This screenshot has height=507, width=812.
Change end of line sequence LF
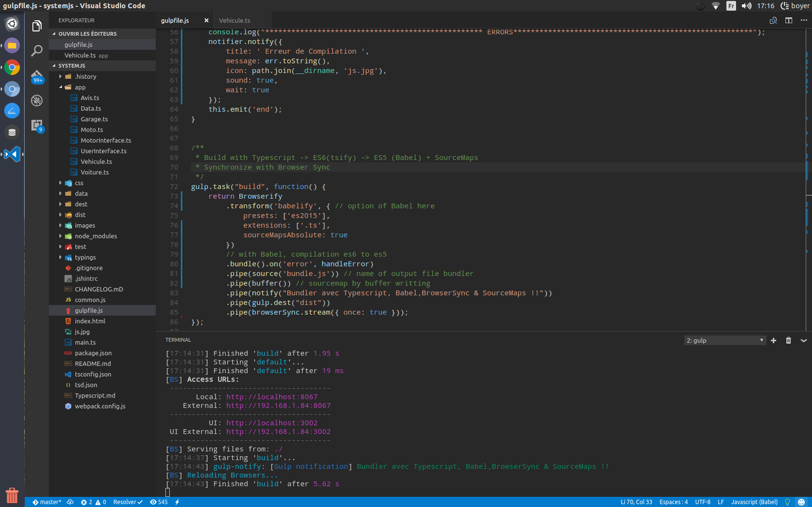(721, 502)
